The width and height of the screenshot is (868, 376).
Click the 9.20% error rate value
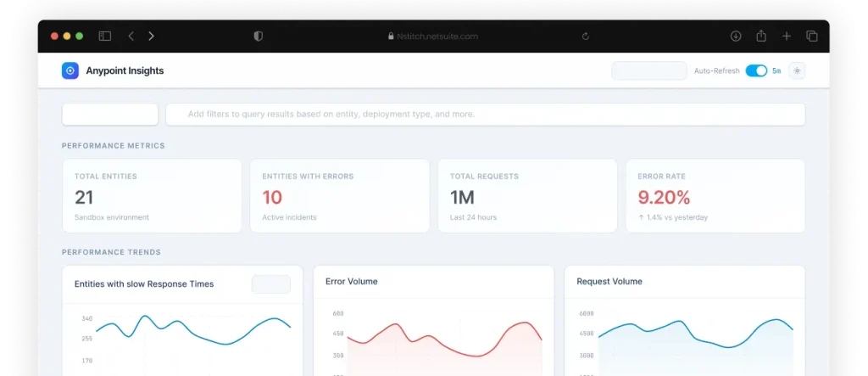(x=665, y=198)
